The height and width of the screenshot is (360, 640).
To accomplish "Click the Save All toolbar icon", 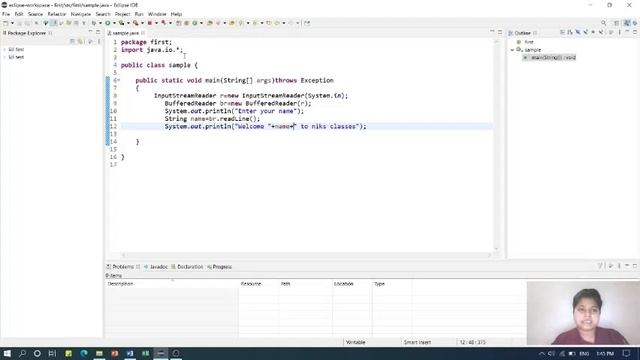I will pos(27,23).
